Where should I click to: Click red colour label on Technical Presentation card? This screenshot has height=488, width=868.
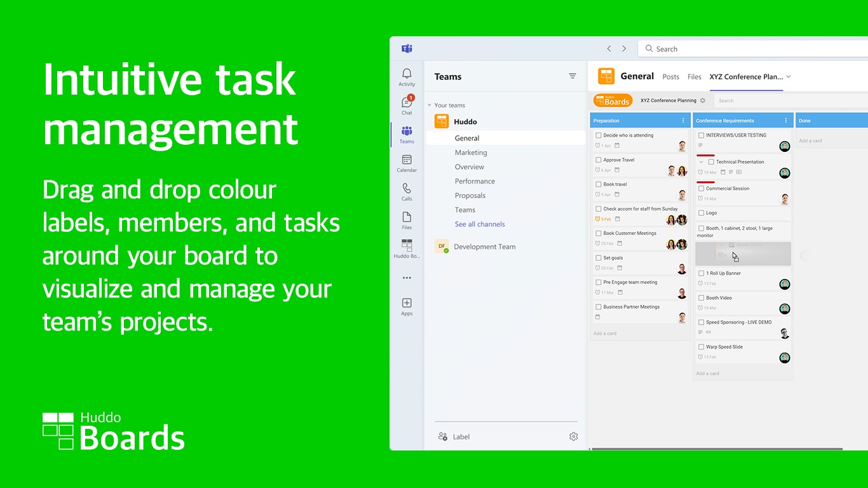pos(706,156)
